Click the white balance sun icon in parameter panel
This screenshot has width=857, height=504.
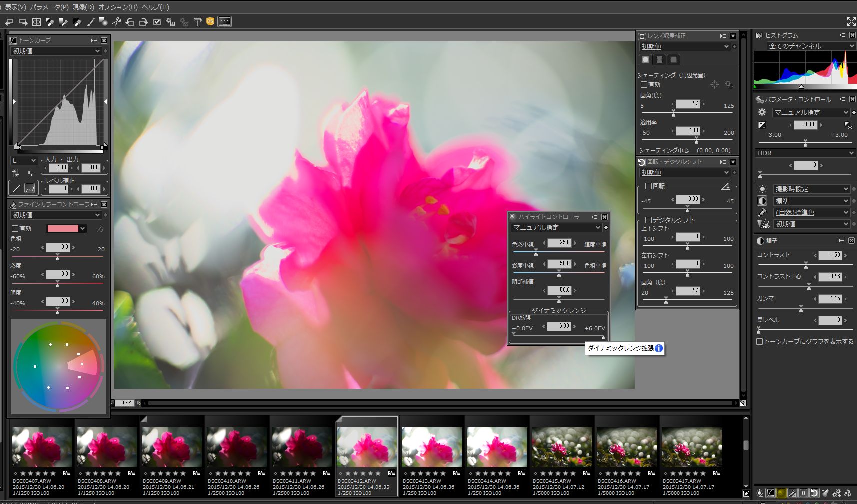pyautogui.click(x=762, y=189)
